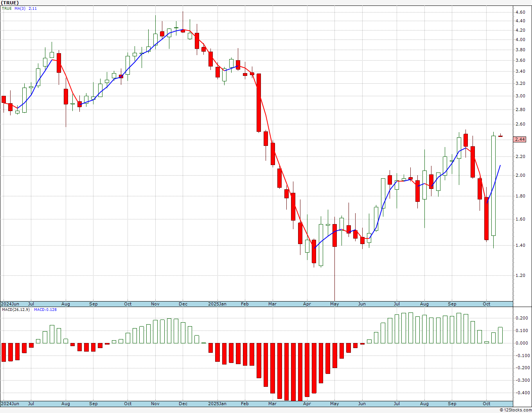Select Nov on the MACD panel date axis
Image resolution: width=532 pixels, height=413 pixels.
[155, 404]
